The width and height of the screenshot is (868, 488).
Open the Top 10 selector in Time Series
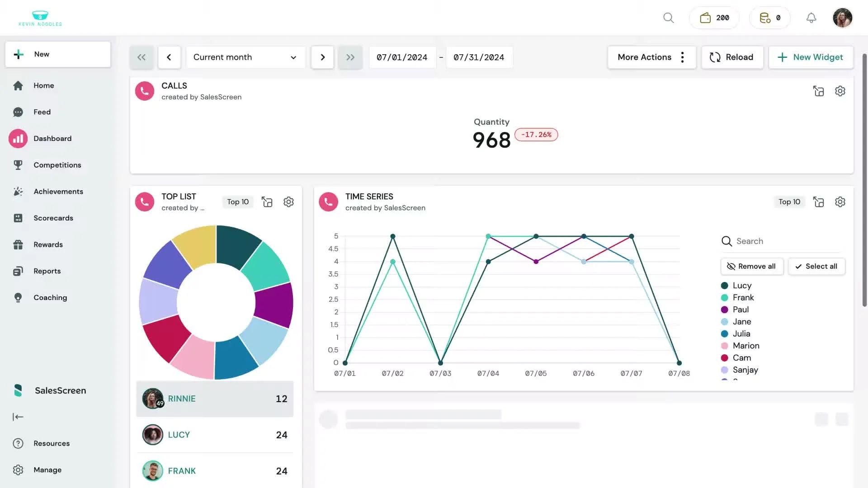(789, 202)
